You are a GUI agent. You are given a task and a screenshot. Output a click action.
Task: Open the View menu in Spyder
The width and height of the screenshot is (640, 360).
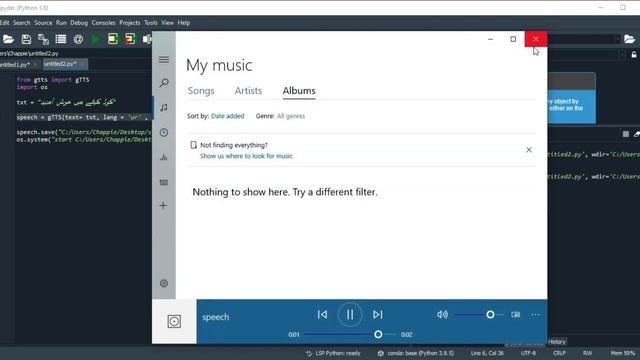pyautogui.click(x=167, y=23)
